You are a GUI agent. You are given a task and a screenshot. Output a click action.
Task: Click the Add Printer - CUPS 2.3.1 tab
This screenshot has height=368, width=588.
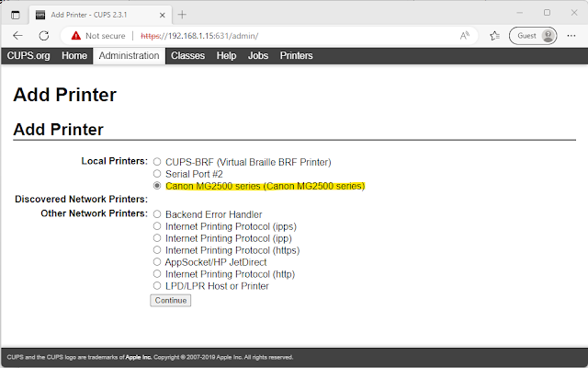pos(100,15)
